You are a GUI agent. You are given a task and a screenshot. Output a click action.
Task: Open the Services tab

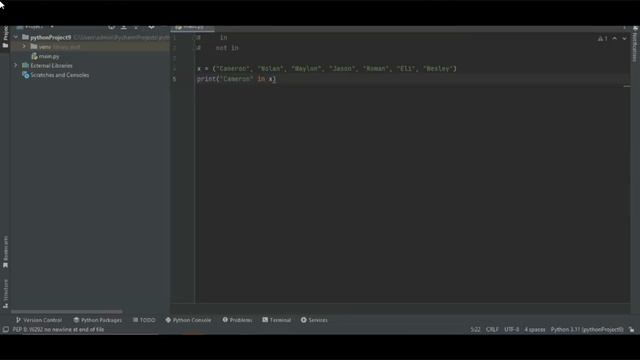314,320
